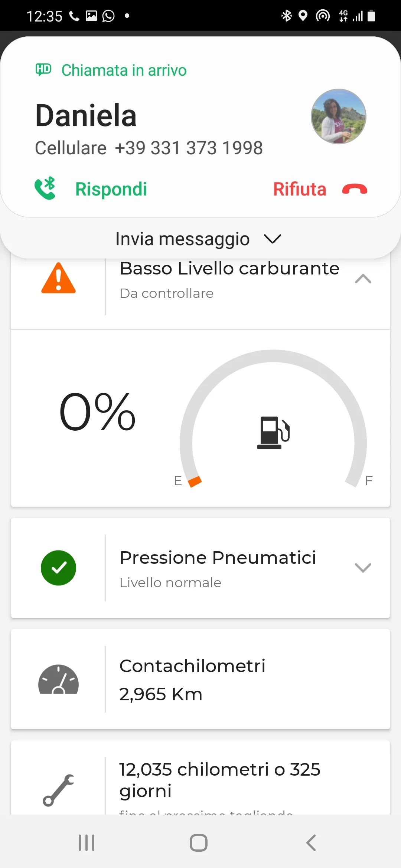
Task: Tap the orange fuel gauge level marker
Action: (194, 481)
